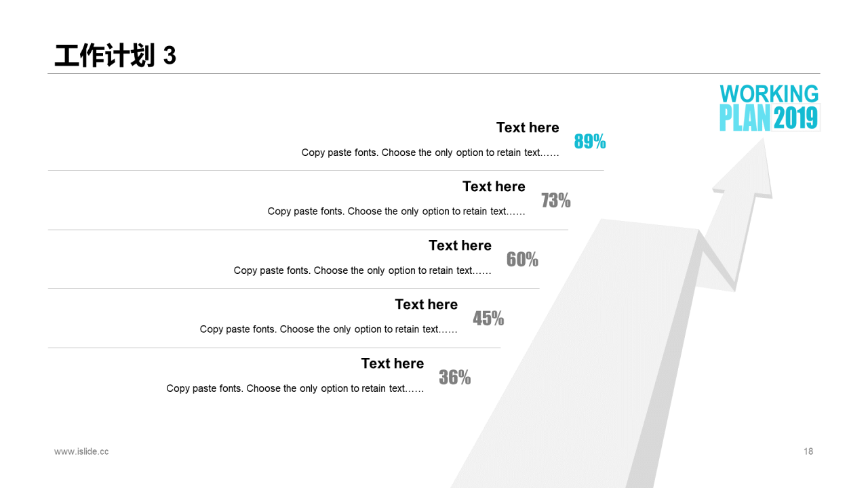Select the 89% percentage label
This screenshot has height=488, width=868.
click(590, 141)
